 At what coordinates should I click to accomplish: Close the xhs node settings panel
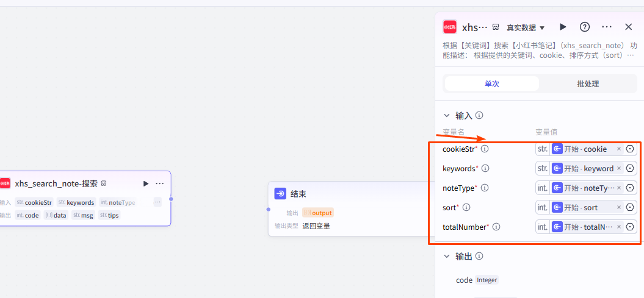click(629, 27)
